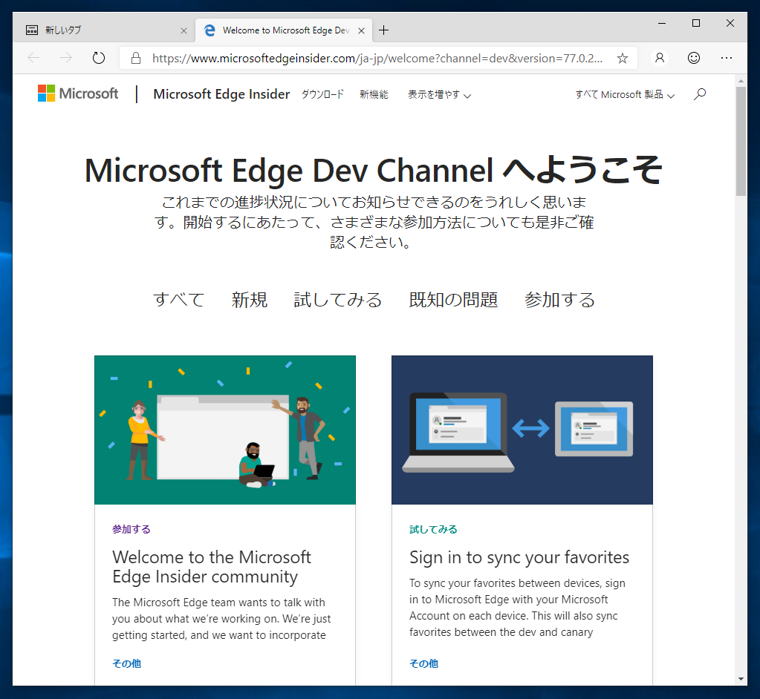This screenshot has width=760, height=699.
Task: Click the scrollbar up arrow
Action: pyautogui.click(x=741, y=80)
